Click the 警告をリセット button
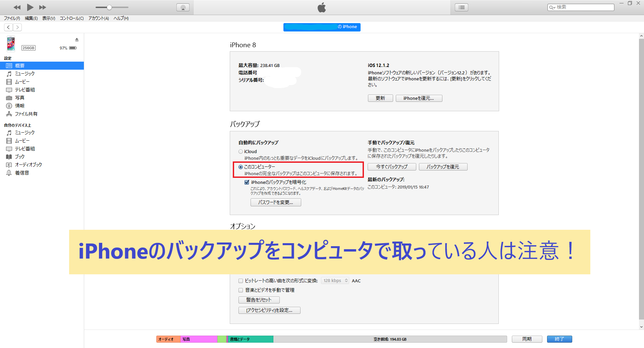 (259, 300)
